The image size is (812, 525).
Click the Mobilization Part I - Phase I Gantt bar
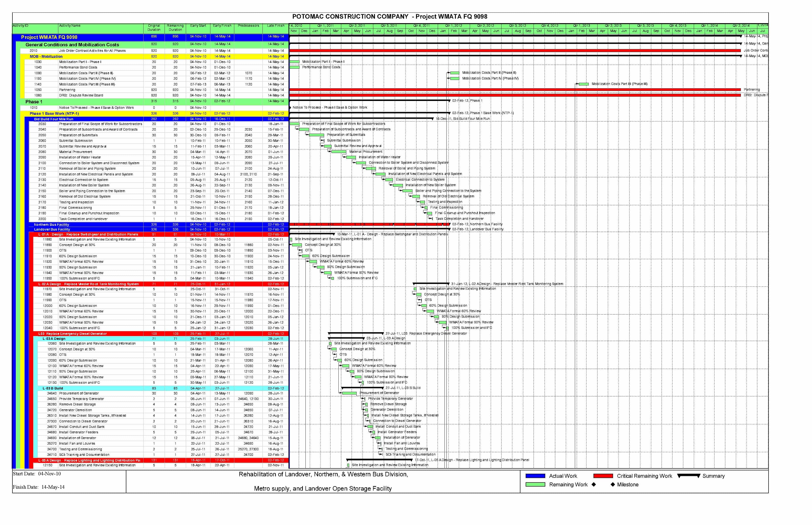point(294,62)
